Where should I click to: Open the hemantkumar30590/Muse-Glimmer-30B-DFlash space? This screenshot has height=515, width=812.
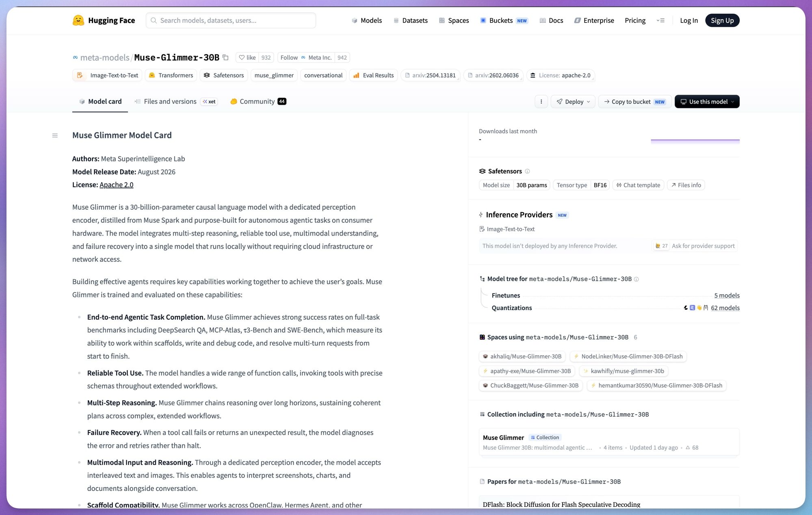657,386
